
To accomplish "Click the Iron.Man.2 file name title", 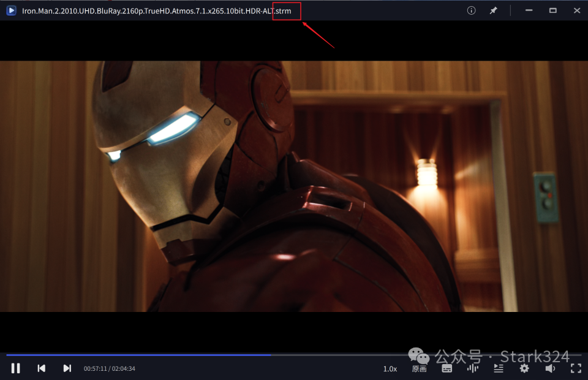I will pos(147,11).
